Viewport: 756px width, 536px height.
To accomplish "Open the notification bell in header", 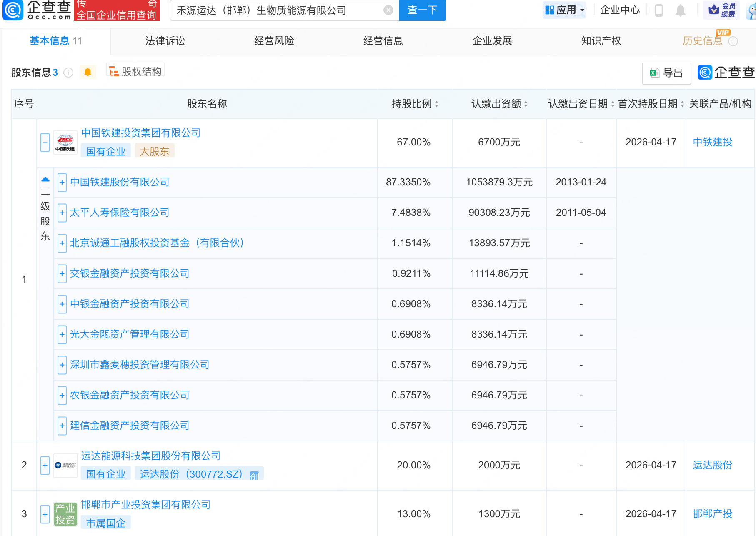I will (x=680, y=10).
